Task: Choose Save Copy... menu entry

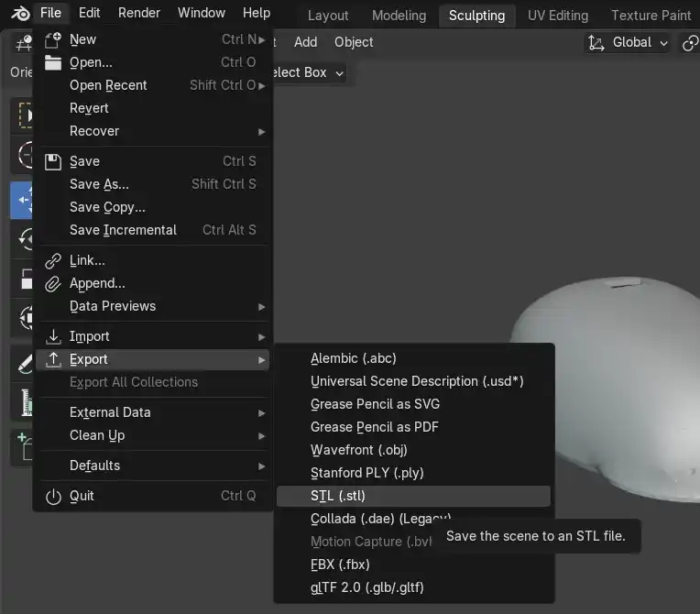Action: [152, 207]
